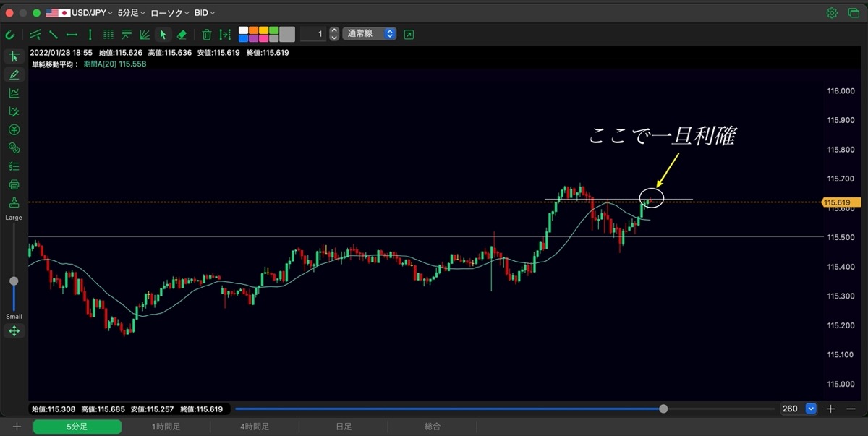This screenshot has height=436, width=868.
Task: Open the BID price type dropdown
Action: point(204,13)
